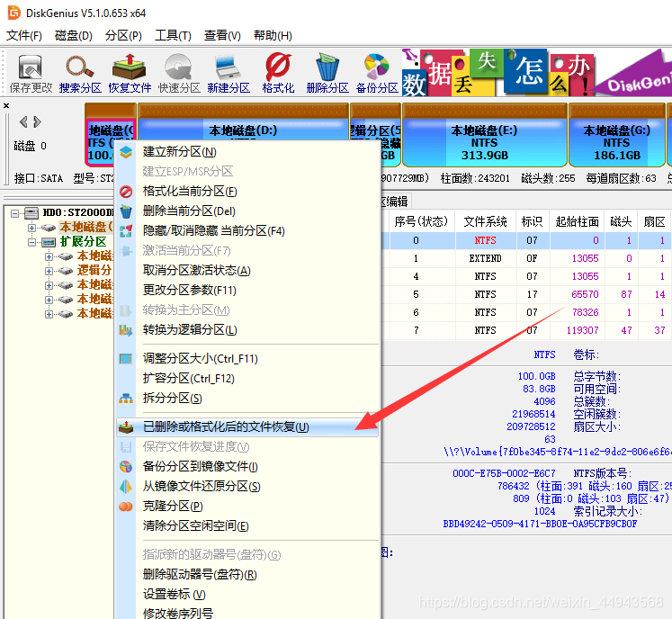672x619 pixels.
Task: Select 删除驱动器号(盘符)(R) menu entry
Action: (247, 574)
